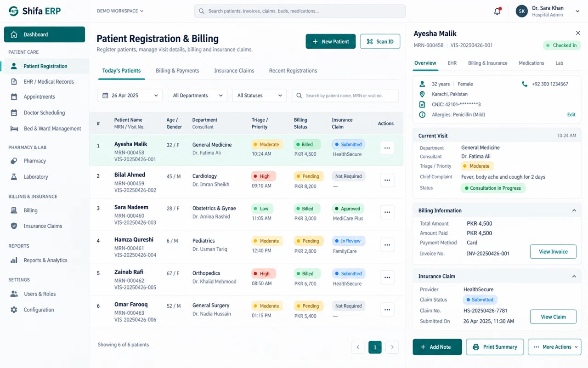588x368 pixels.
Task: Open Pharmacy pill icon in sidebar
Action: coord(14,161)
